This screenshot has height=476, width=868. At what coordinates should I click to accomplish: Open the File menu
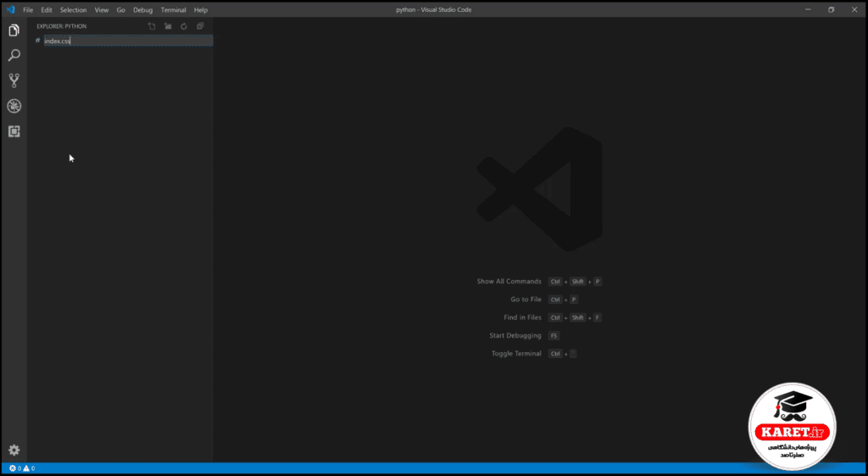coord(28,10)
